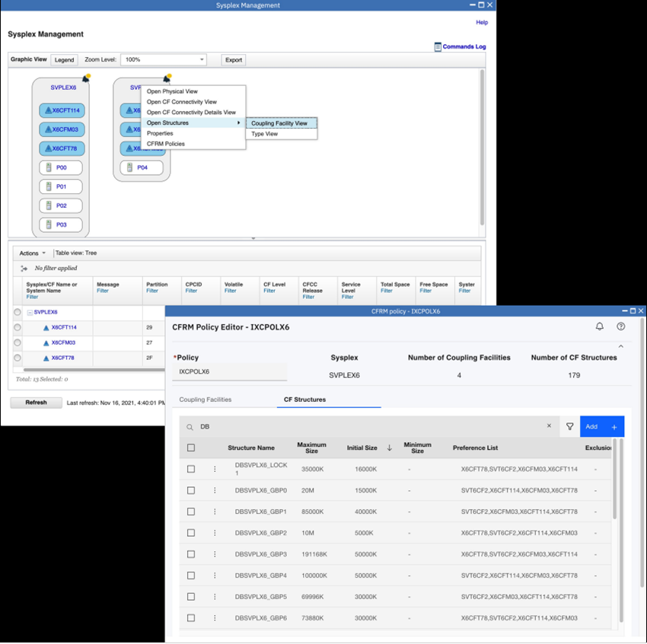This screenshot has height=644, width=647.
Task: Open row menu for DBSVPLX6_LOCK1
Action: coord(215,469)
